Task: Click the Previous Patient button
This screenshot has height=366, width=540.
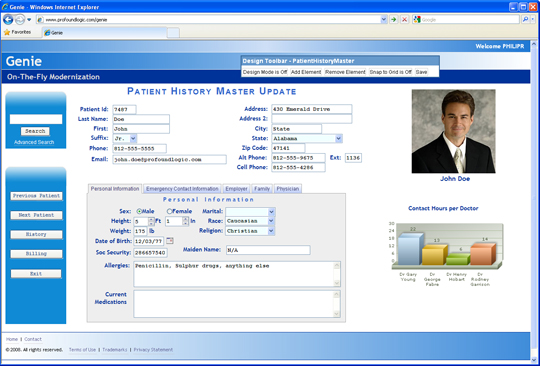Action: pyautogui.click(x=36, y=196)
